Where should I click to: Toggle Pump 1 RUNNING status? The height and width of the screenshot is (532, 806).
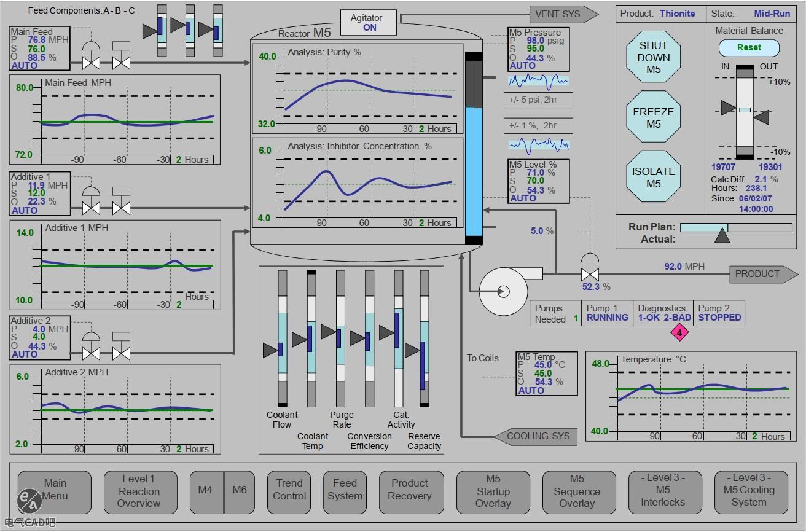click(x=607, y=313)
